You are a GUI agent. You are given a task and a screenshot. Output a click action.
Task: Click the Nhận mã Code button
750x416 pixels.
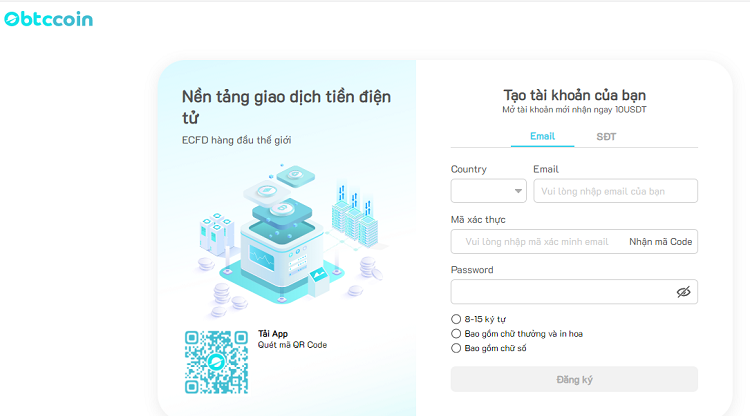660,242
